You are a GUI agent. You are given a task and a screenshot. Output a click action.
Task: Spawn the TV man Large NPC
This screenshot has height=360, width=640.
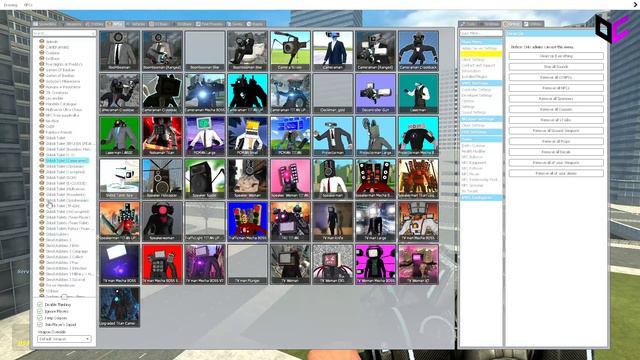(376, 221)
